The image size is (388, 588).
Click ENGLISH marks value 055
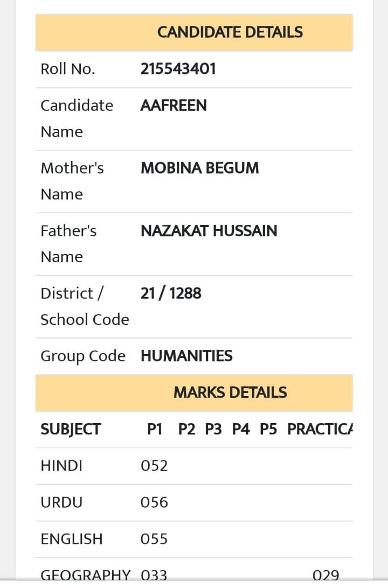[154, 539]
